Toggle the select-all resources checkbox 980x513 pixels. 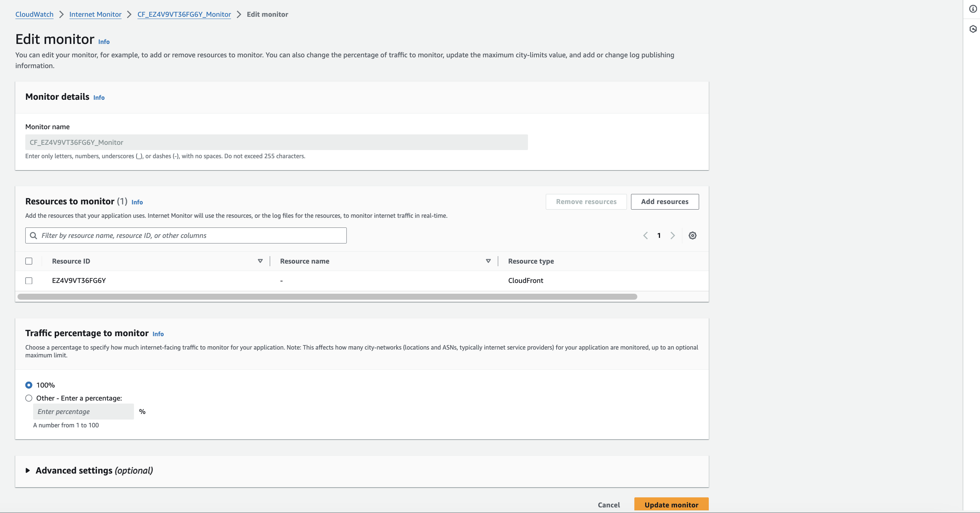tap(29, 261)
